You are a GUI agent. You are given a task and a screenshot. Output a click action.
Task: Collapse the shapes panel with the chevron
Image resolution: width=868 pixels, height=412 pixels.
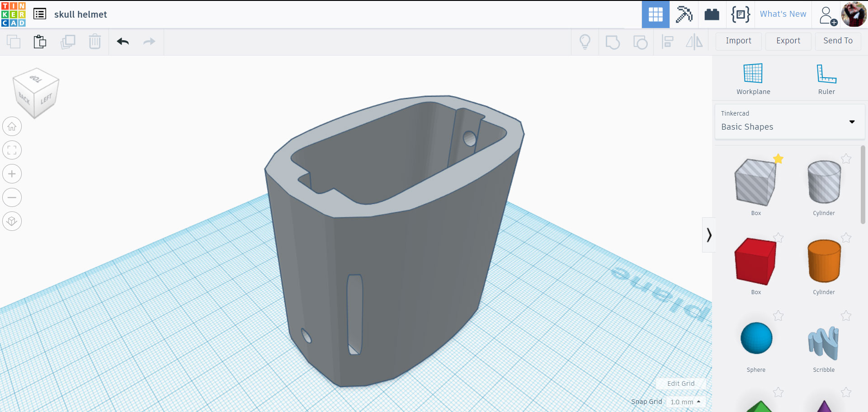708,235
